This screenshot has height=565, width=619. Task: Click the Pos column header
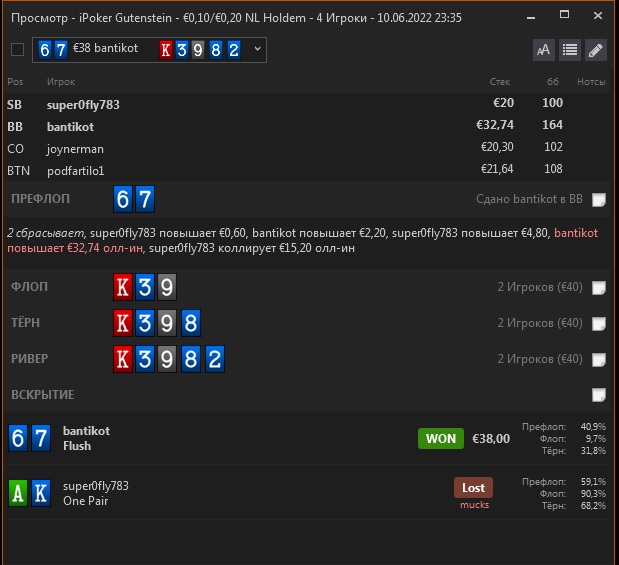[15, 82]
